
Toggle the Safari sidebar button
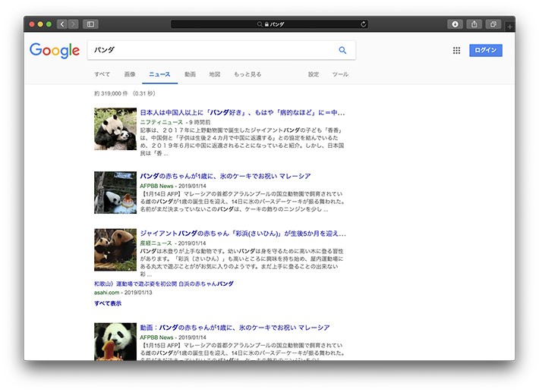click(90, 24)
